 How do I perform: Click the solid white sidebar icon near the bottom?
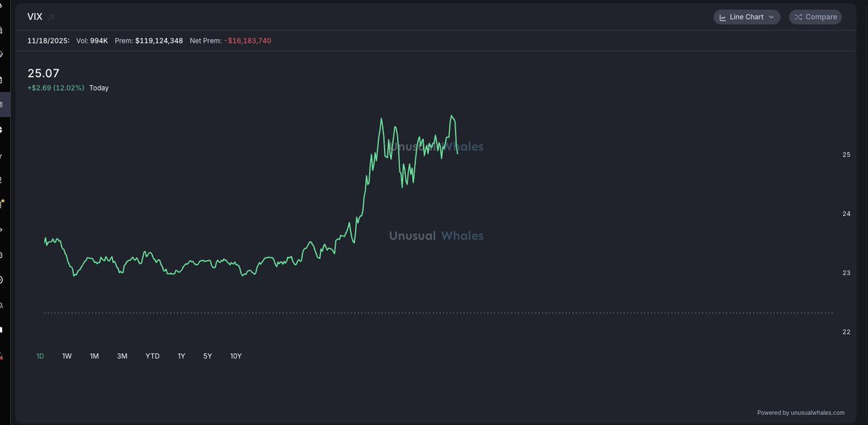(2, 329)
